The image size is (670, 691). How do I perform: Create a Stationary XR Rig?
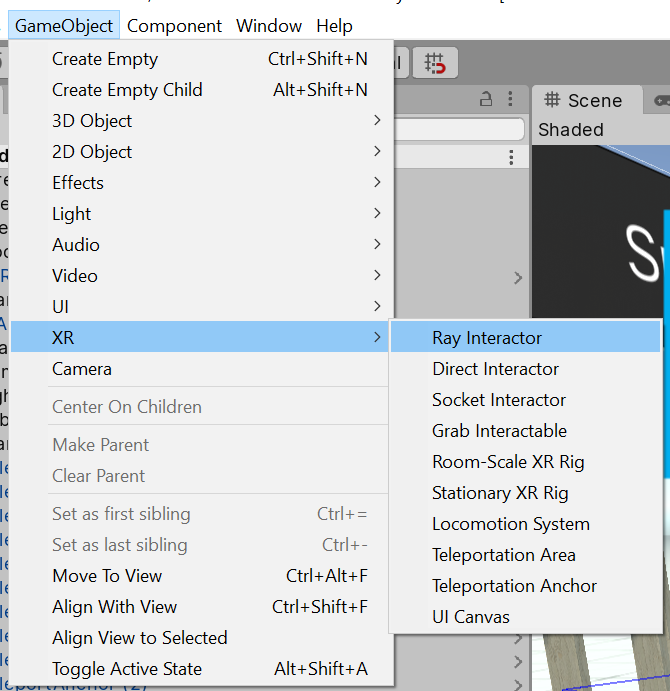coord(525,493)
